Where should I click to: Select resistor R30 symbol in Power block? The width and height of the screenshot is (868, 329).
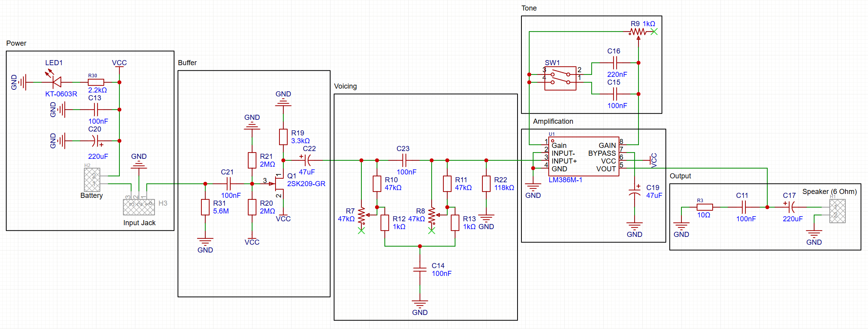point(96,82)
